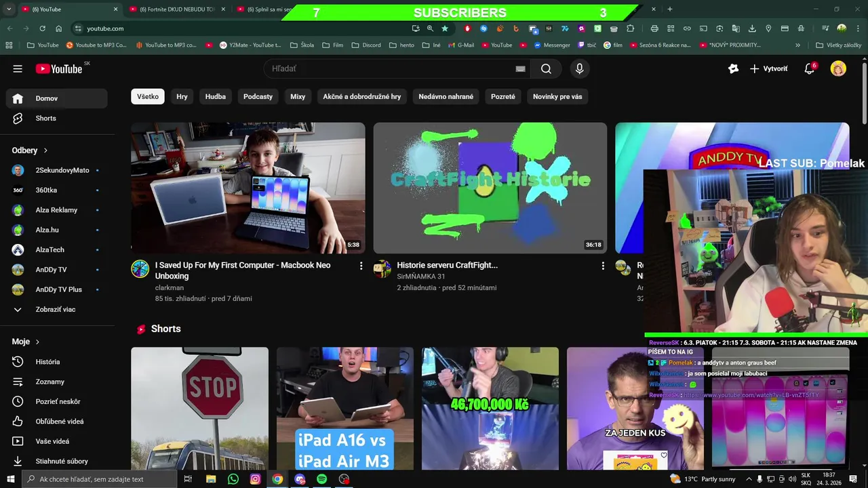Open AnDDy TV Plus subscription
Viewport: 868px width, 488px height.
(57, 289)
